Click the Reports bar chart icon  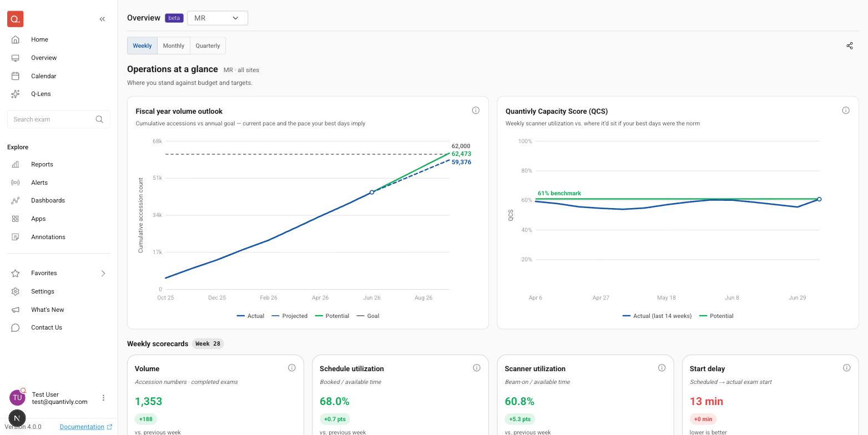pos(16,164)
